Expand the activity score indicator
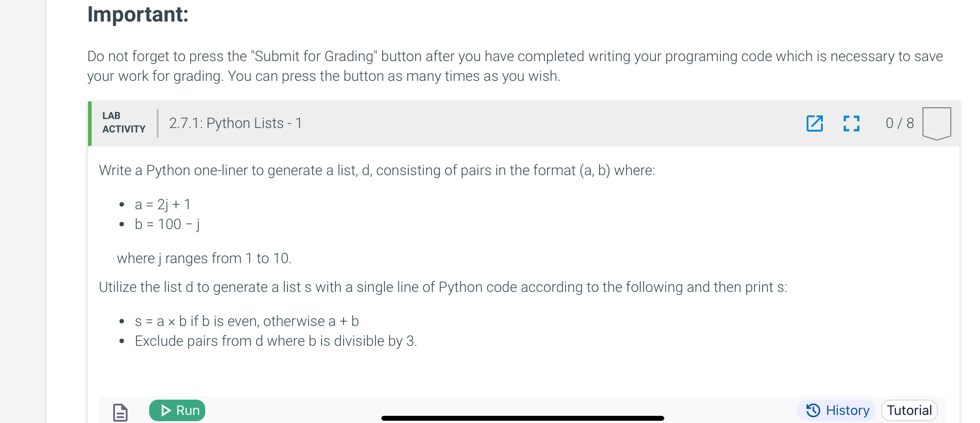980x423 pixels. click(899, 123)
